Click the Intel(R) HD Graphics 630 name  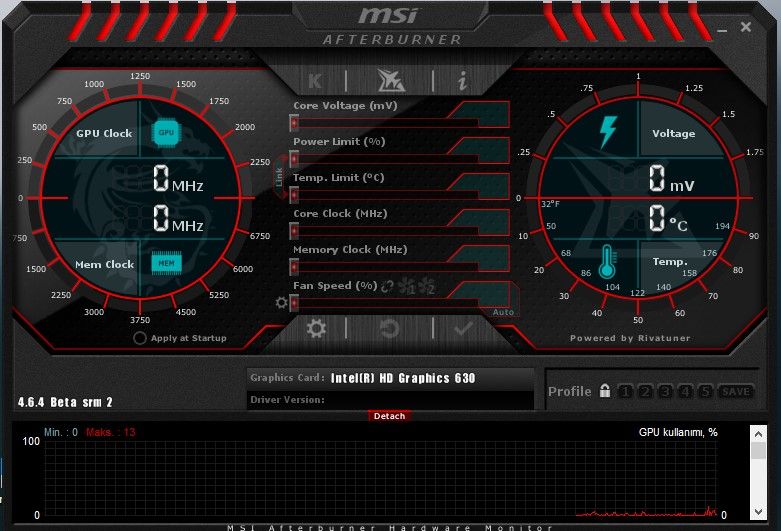(x=403, y=378)
